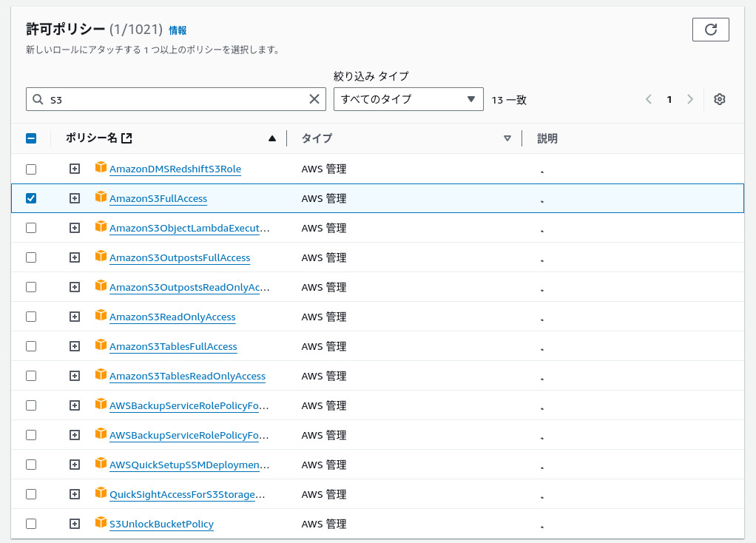Open the AmazonS3TablesReadOnlyAccess link
Viewport: 756px width, 543px height.
[188, 377]
